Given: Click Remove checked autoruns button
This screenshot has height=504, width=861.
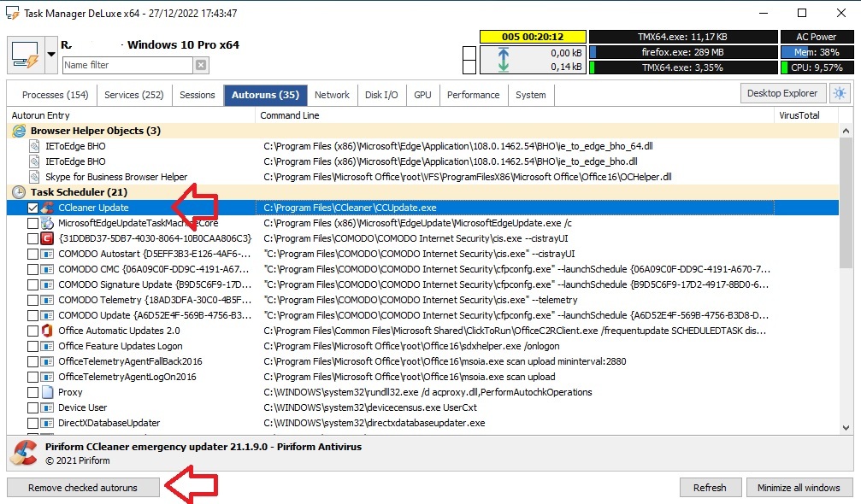Looking at the screenshot, I should tap(83, 488).
